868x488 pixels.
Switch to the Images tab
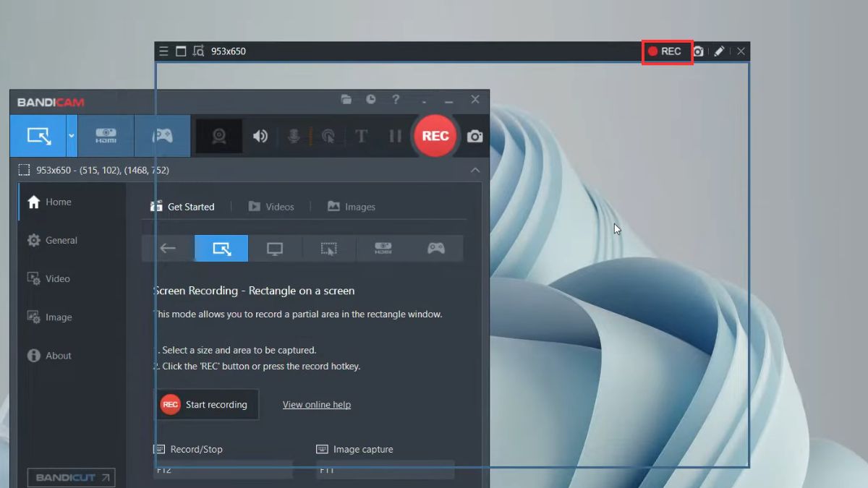point(352,207)
